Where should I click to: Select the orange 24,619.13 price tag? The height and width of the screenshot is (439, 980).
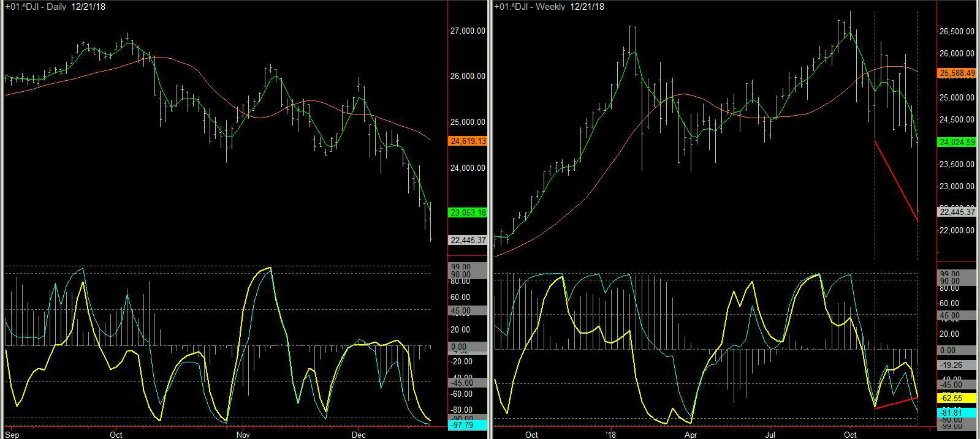[468, 141]
